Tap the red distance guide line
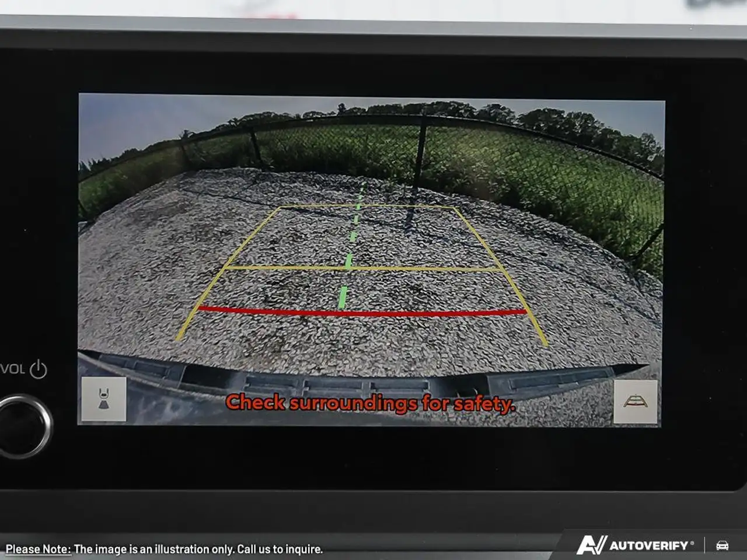This screenshot has width=747, height=560. point(362,312)
